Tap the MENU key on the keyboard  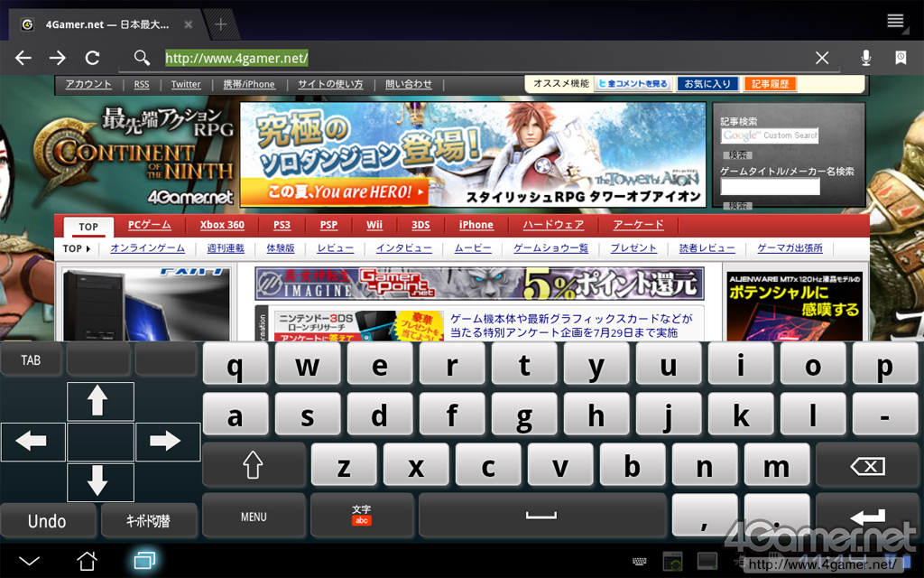(254, 516)
